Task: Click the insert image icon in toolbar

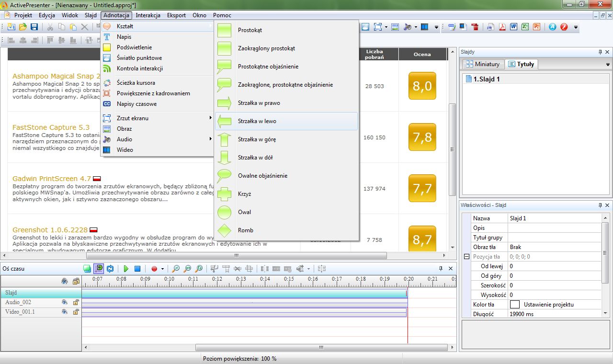Action: coord(395,27)
